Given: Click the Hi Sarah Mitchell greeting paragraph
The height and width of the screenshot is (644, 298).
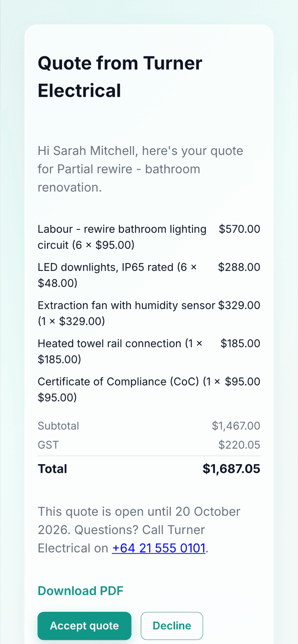Looking at the screenshot, I should click(x=140, y=169).
